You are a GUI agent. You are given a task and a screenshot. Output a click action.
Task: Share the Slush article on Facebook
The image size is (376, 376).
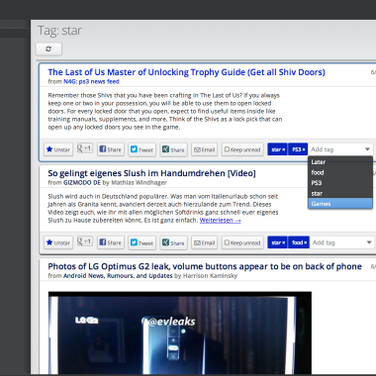pos(111,242)
